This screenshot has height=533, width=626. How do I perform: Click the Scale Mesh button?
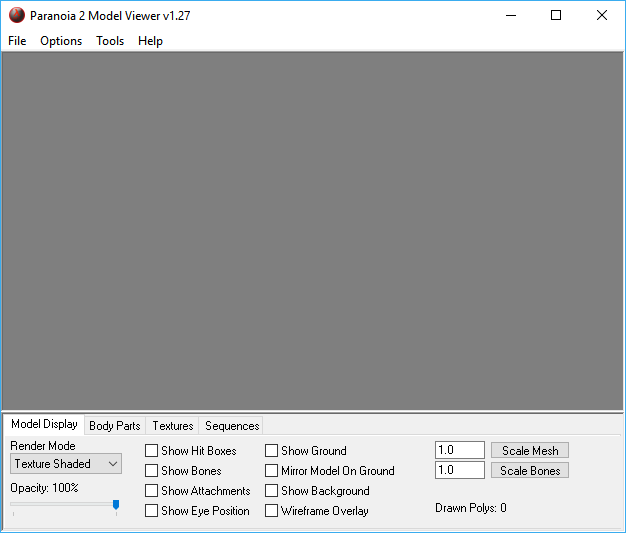pos(530,450)
